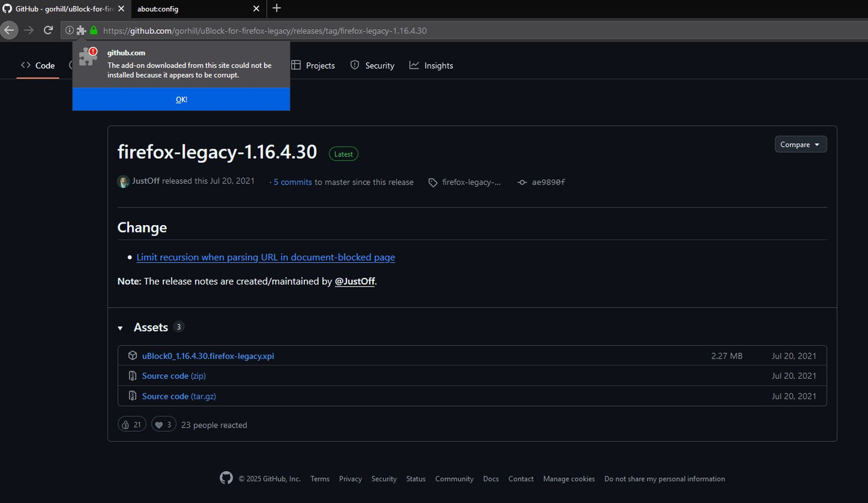Click the file icon beside Source code (tar.gz)
Image resolution: width=868 pixels, height=503 pixels.
133,396
